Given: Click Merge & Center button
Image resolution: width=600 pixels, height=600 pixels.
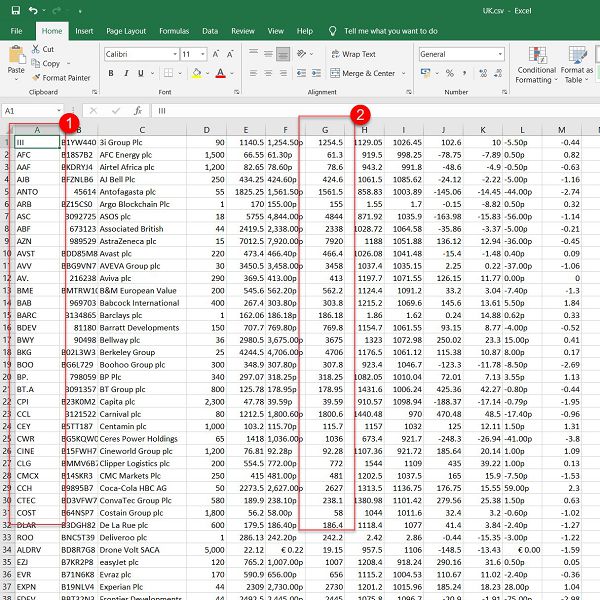Looking at the screenshot, I should pyautogui.click(x=362, y=73).
